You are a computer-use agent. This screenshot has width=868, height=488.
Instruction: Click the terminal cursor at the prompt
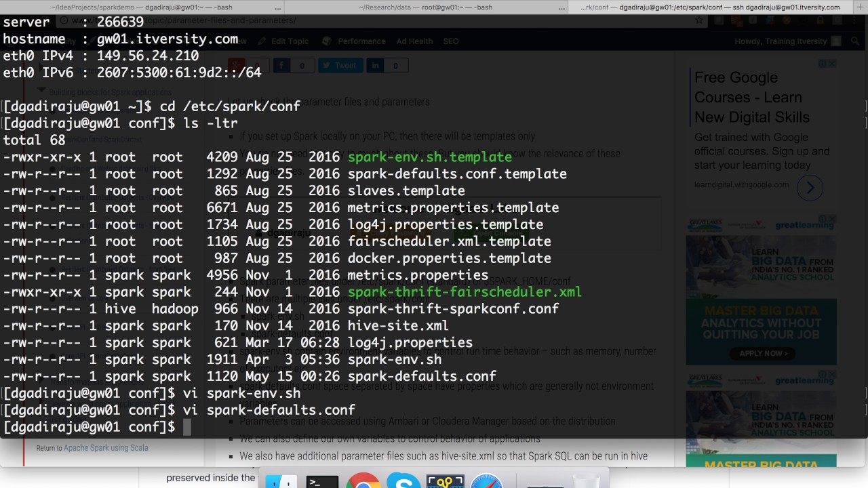[187, 427]
